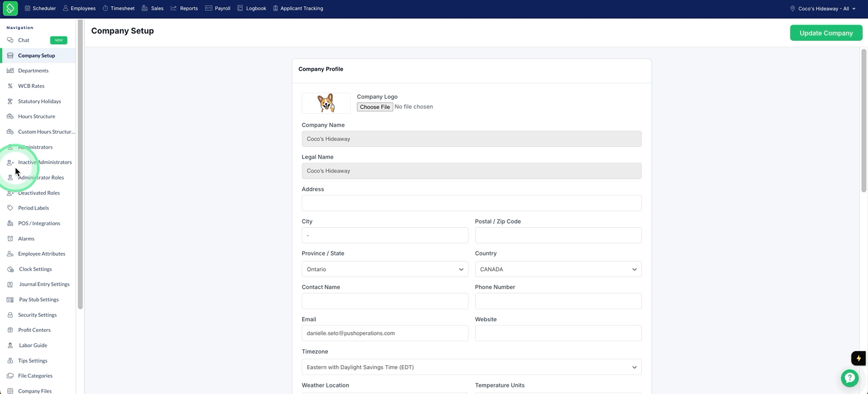Click the green Push logo icon
The width and height of the screenshot is (868, 394).
[x=10, y=8]
